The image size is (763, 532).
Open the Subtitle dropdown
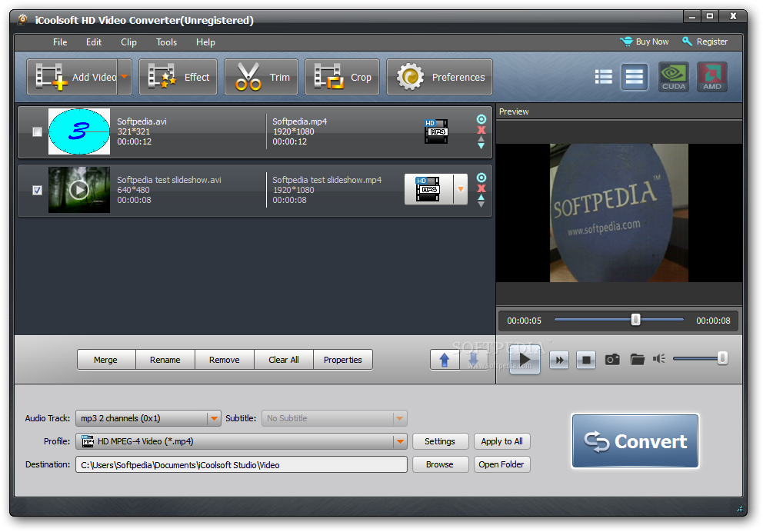pyautogui.click(x=335, y=418)
